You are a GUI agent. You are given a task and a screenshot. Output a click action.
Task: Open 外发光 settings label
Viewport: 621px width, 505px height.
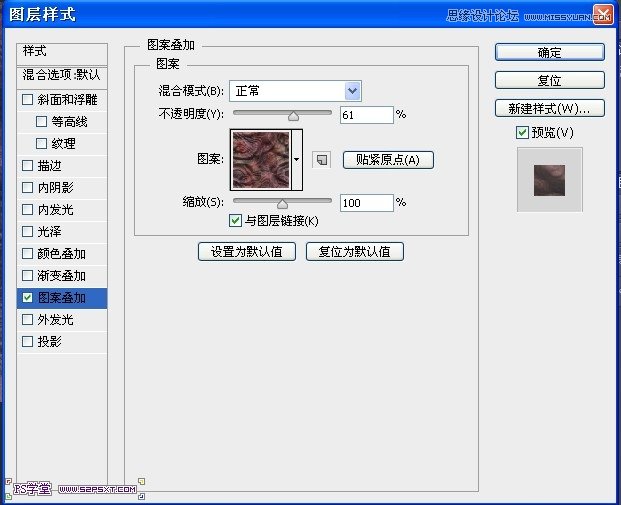(55, 319)
